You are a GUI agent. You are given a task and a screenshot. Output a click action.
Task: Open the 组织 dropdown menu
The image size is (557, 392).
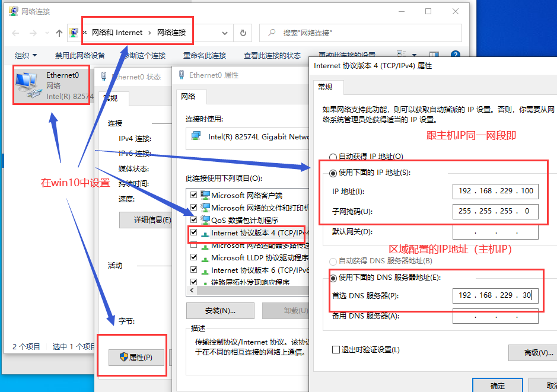pos(26,55)
